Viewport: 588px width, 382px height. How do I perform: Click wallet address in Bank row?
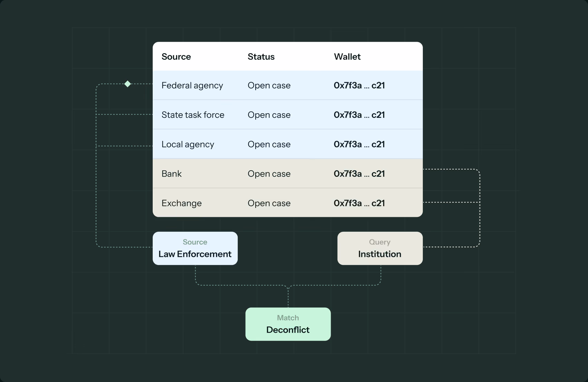tap(359, 174)
